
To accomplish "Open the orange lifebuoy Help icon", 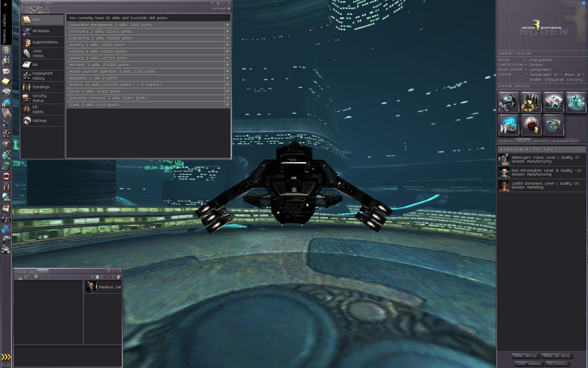I will point(6,176).
